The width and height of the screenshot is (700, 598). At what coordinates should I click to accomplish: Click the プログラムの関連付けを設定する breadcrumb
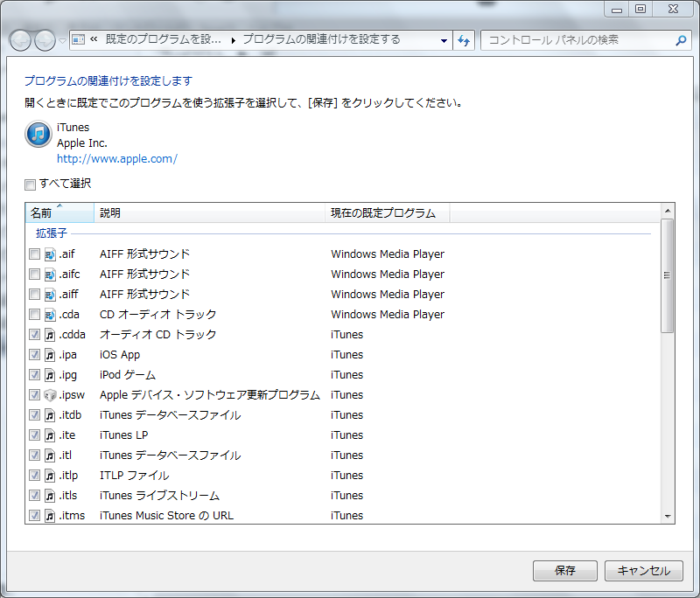pyautogui.click(x=321, y=39)
